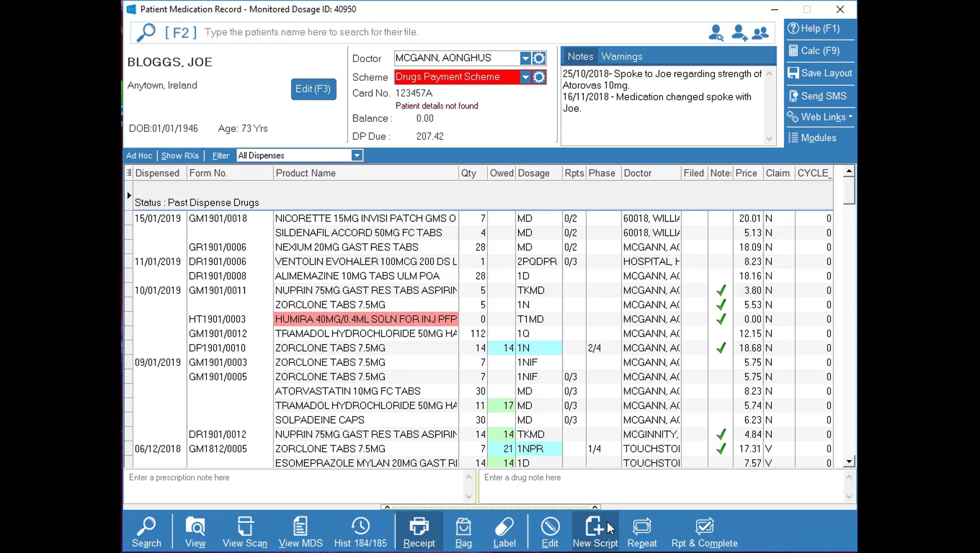Open the All Dispenses filter dropdown
Viewport: 980px width, 553px height.
[x=357, y=155]
